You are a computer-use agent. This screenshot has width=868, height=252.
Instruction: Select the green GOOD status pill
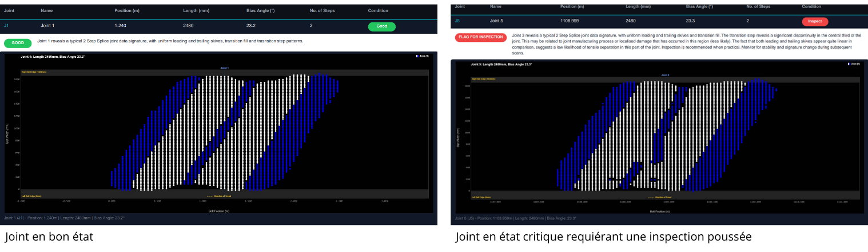tap(18, 43)
